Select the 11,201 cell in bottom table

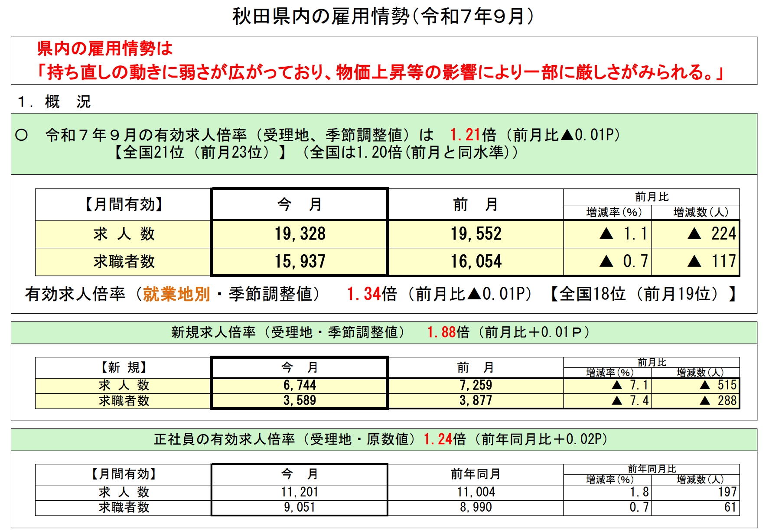pos(300,492)
